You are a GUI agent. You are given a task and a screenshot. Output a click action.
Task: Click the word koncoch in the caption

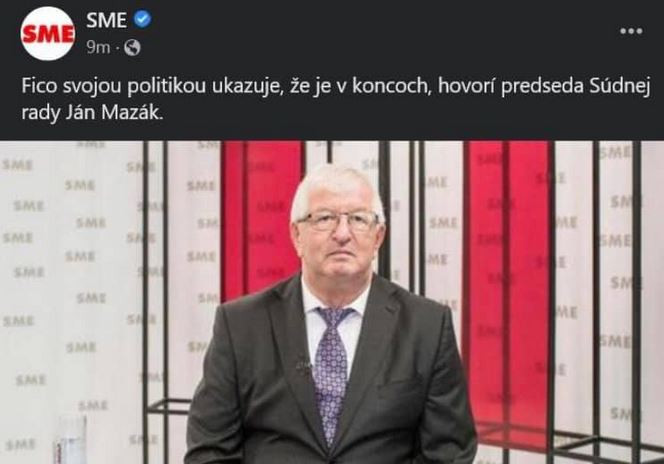(391, 86)
